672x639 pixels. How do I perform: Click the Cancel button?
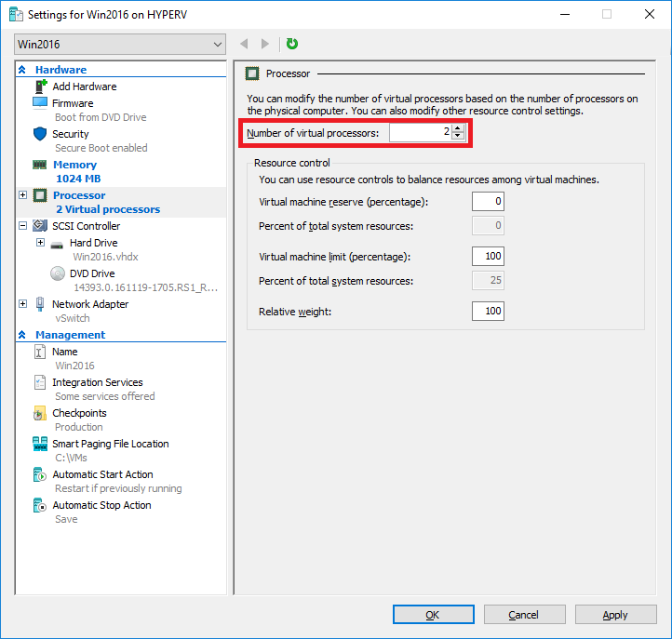525,615
